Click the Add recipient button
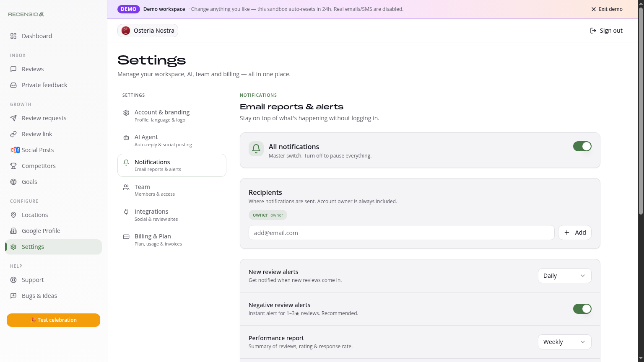This screenshot has width=644, height=362. [x=575, y=233]
